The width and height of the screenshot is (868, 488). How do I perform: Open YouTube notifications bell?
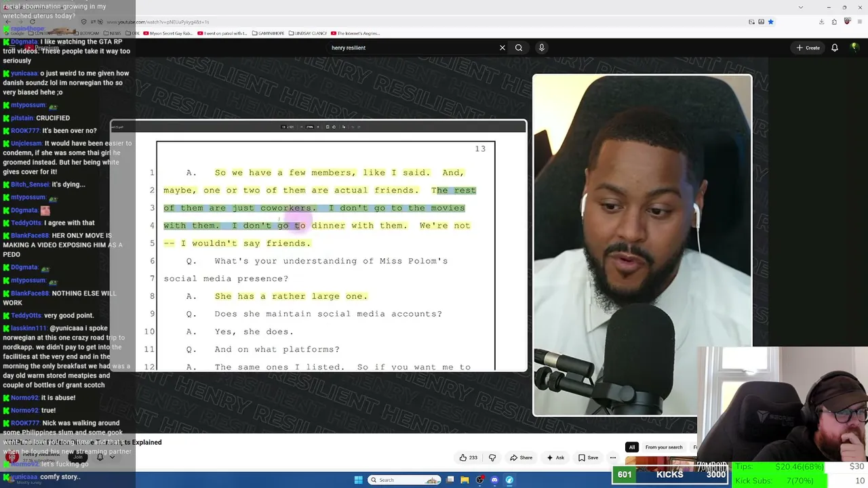pos(835,47)
